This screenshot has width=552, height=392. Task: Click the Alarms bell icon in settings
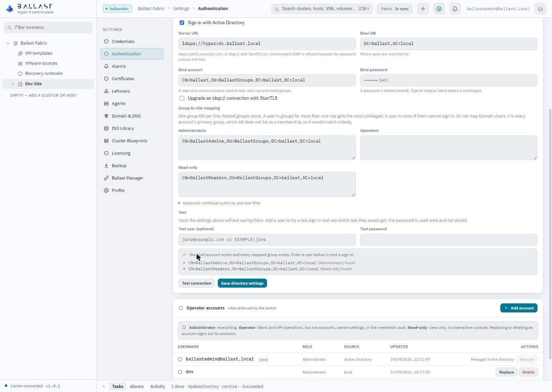pos(106,66)
